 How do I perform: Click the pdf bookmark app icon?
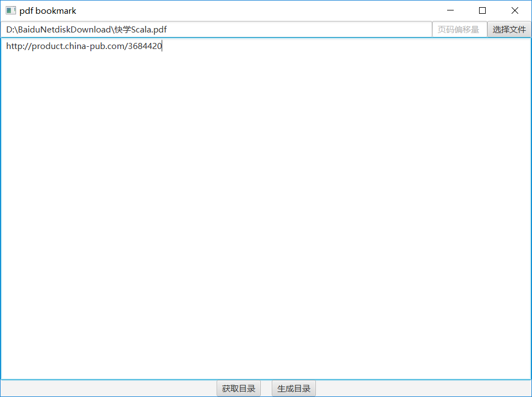[x=10, y=10]
